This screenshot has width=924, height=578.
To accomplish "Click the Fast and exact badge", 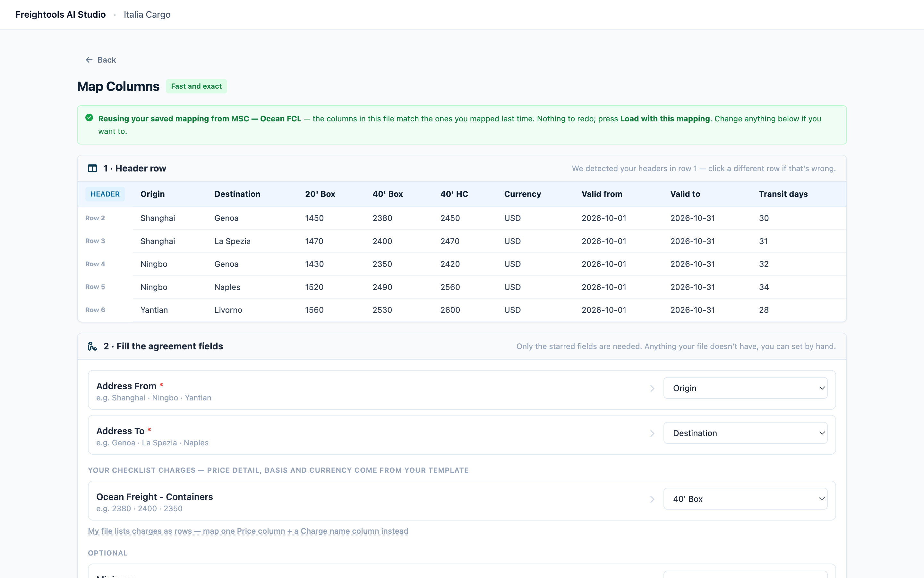I will pos(196,86).
